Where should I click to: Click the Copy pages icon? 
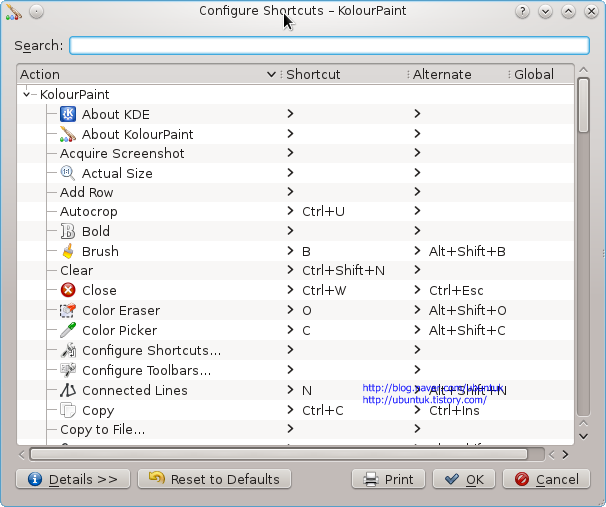[x=68, y=410]
